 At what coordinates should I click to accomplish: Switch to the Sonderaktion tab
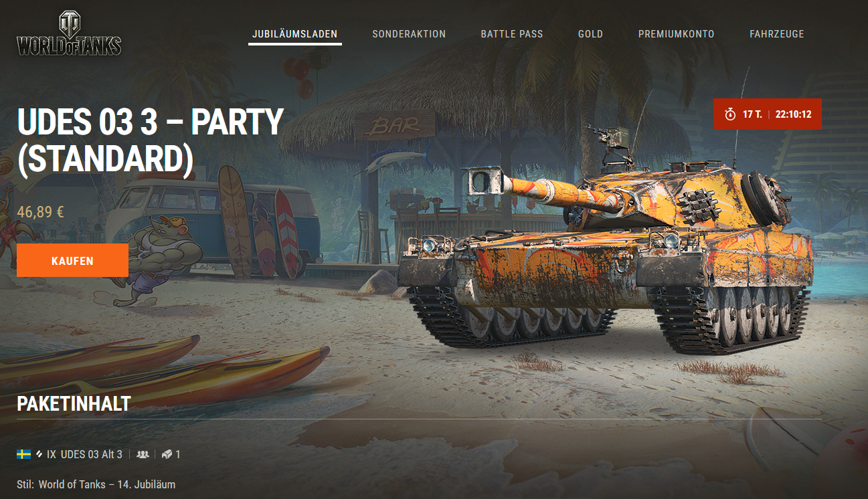coord(409,34)
